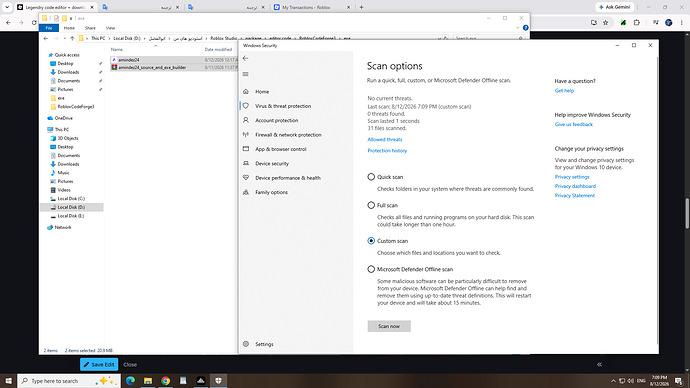The image size is (690, 388).
Task: Open Account protection section
Action: tap(276, 120)
